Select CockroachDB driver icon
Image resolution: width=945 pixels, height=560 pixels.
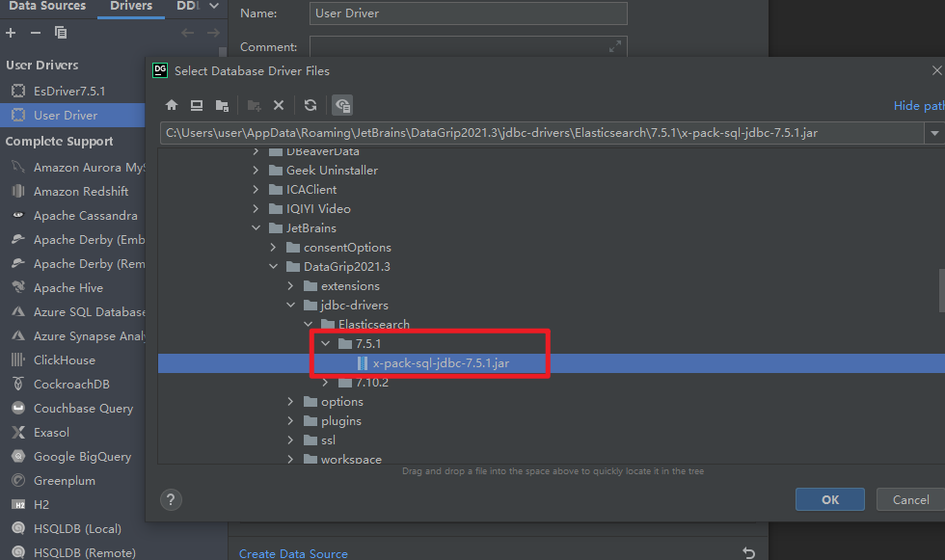pos(18,384)
